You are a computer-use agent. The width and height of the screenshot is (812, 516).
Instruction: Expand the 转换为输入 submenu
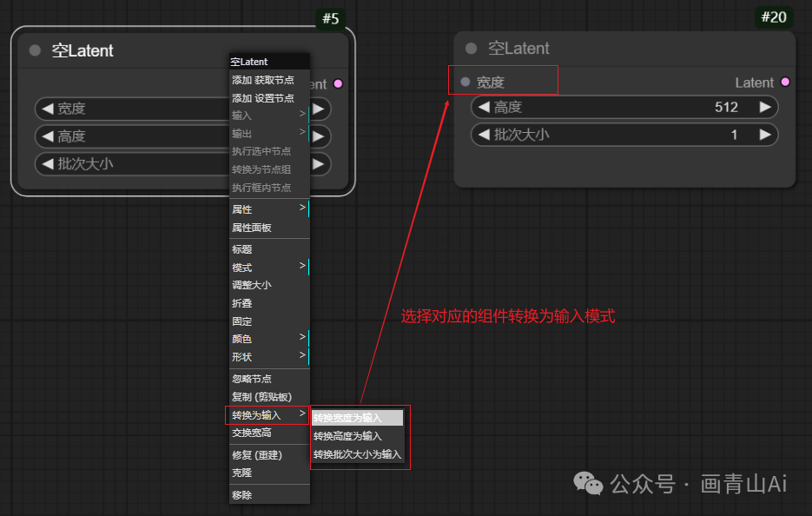click(269, 415)
